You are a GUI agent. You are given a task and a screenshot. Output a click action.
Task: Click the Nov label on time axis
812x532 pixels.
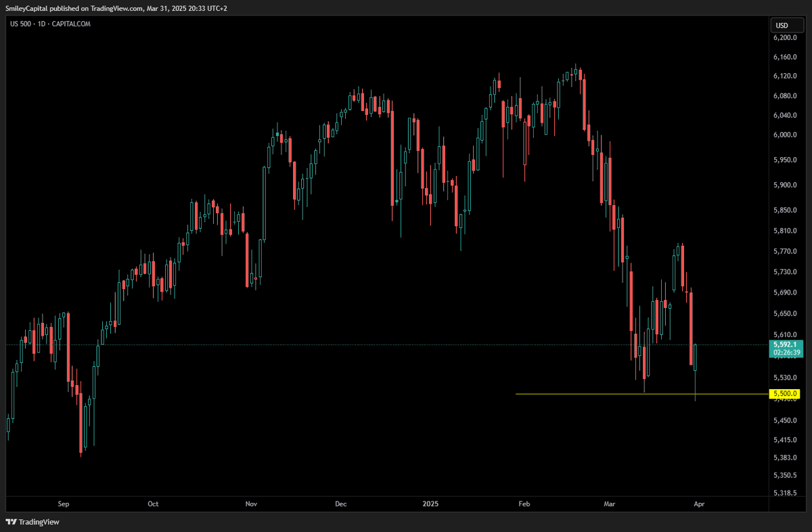pos(251,504)
